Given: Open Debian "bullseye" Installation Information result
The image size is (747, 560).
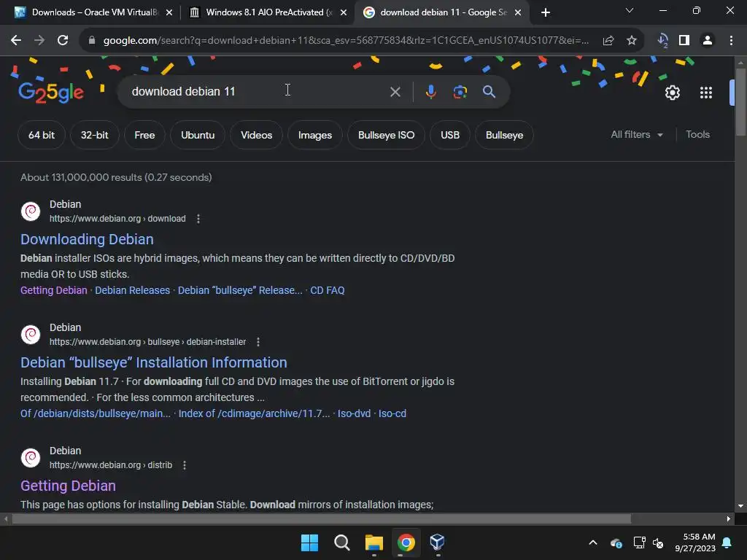Looking at the screenshot, I should pos(154,363).
